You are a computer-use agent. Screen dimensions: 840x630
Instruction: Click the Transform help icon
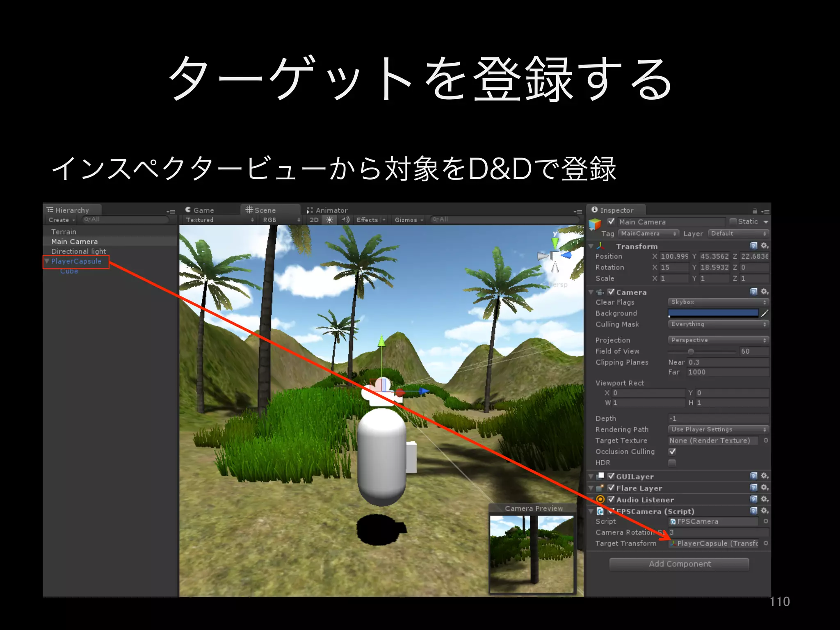pos(753,246)
